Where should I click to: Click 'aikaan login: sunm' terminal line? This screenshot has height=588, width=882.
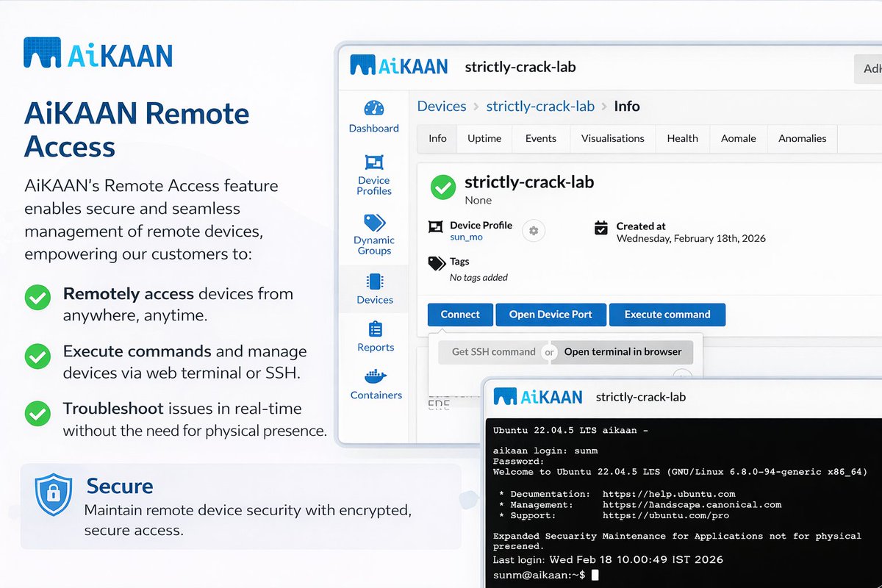(x=545, y=451)
